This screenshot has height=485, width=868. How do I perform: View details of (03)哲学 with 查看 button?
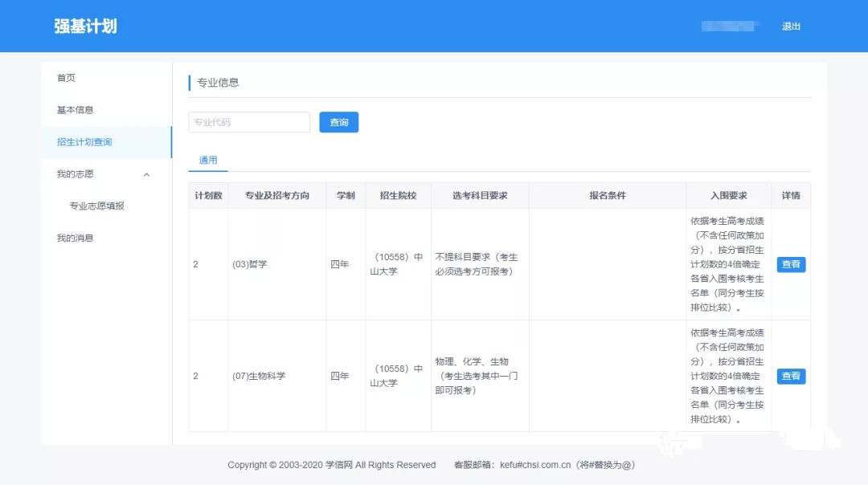tap(791, 263)
